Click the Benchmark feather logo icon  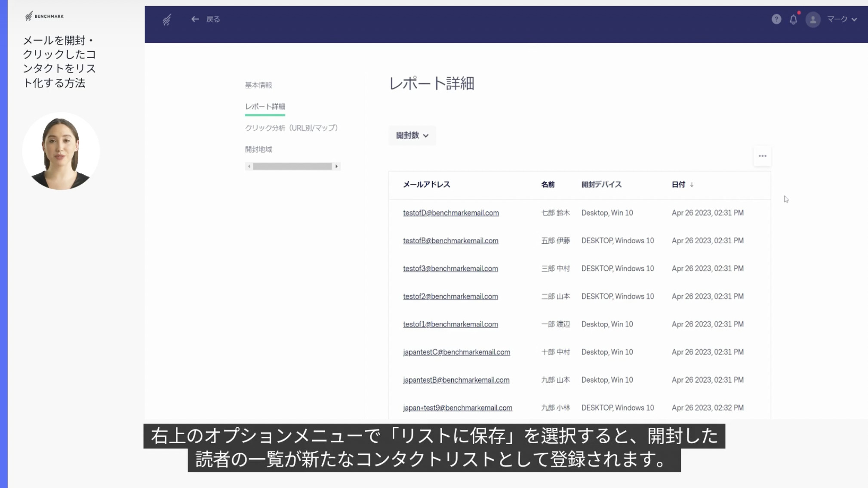point(167,19)
